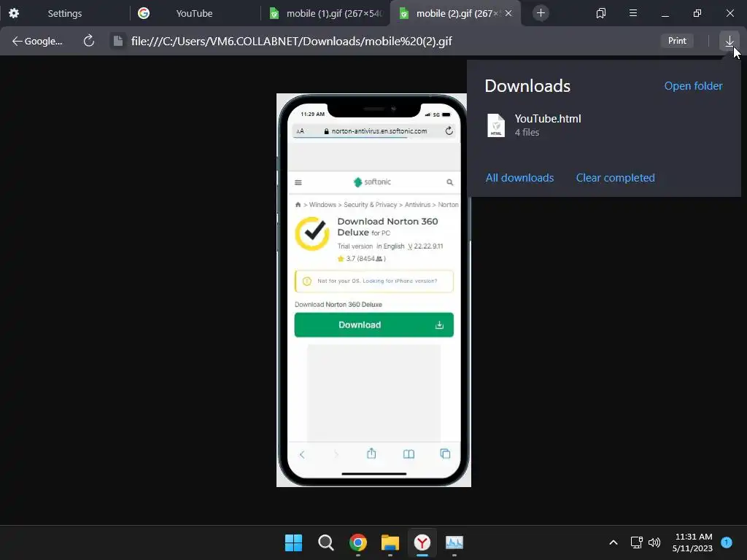
Task: Open Google Chrome from taskbar
Action: [357, 542]
